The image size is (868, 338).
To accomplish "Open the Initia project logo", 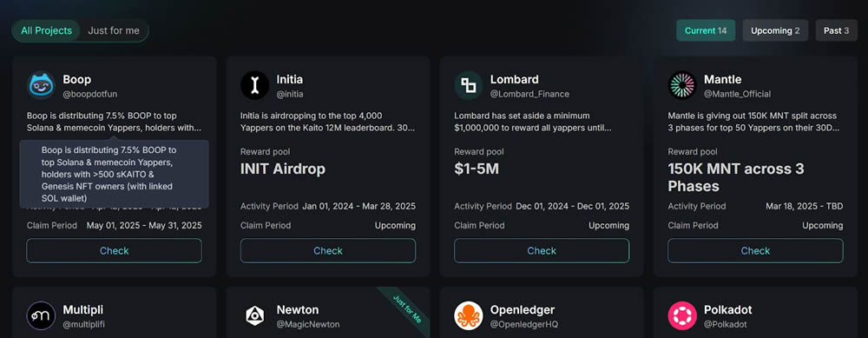I will click(254, 85).
